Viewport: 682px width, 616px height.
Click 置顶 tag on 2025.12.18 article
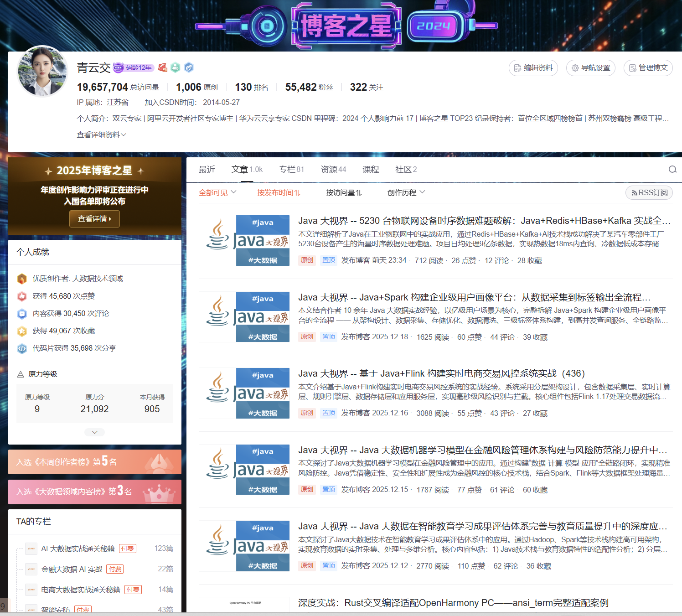(329, 336)
